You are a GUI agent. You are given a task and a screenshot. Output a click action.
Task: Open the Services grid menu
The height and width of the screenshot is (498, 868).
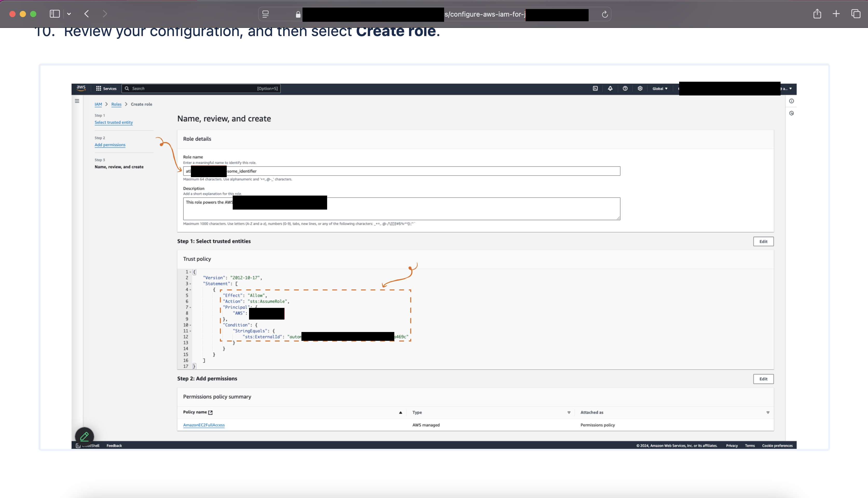point(106,88)
